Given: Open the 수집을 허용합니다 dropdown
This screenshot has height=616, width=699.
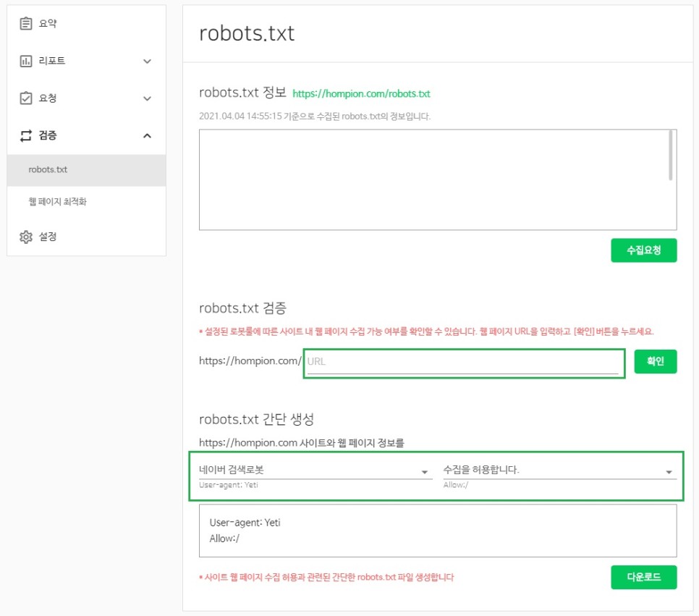Looking at the screenshot, I should [559, 471].
